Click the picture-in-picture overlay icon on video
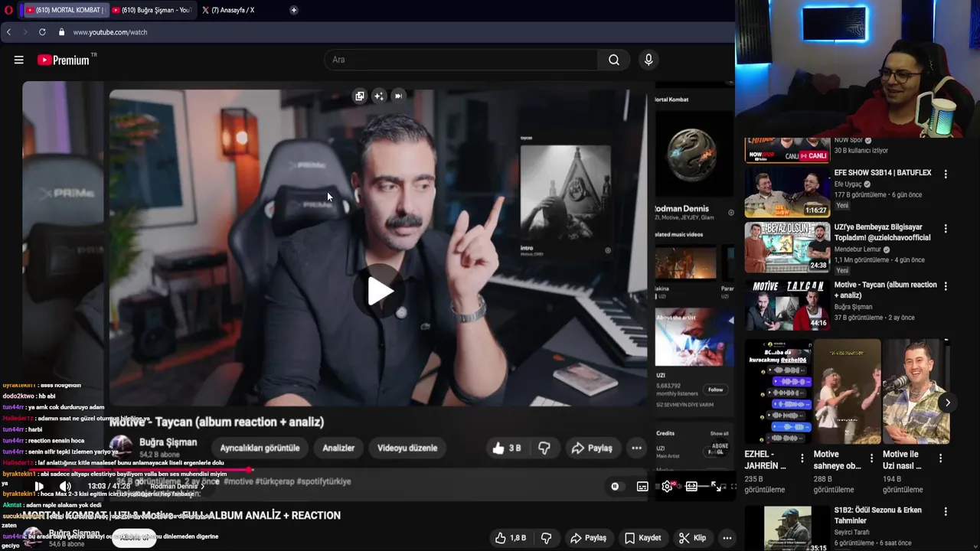Image resolution: width=980 pixels, height=551 pixels. (360, 96)
